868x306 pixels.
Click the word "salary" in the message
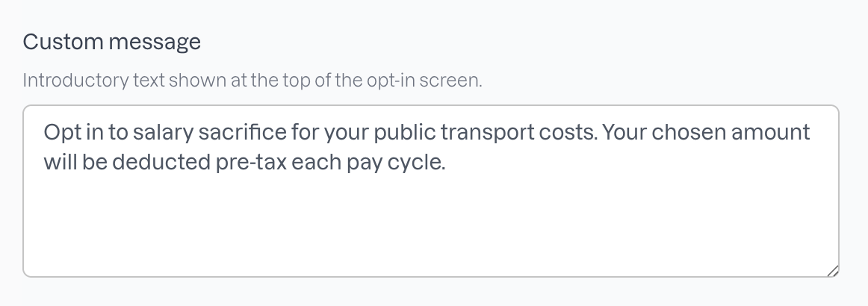pos(163,133)
